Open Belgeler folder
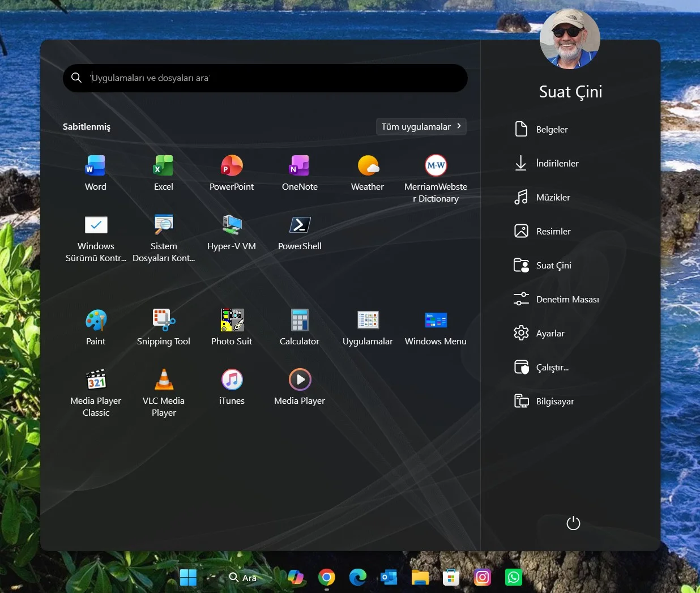Image resolution: width=700 pixels, height=593 pixels. [541, 129]
